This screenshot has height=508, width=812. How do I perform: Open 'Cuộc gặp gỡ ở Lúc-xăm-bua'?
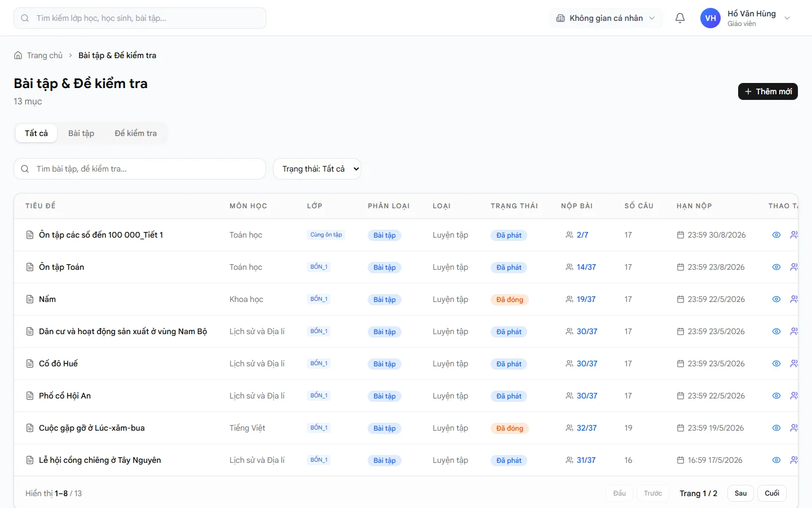click(x=92, y=428)
